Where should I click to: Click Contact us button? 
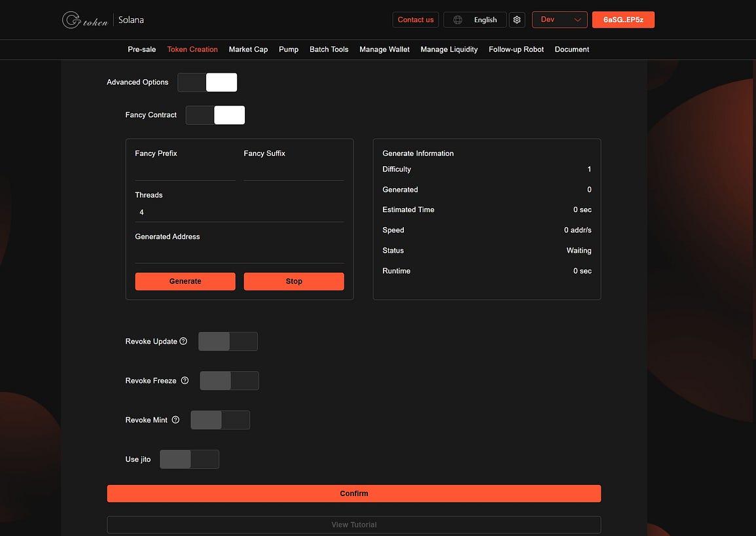point(416,20)
